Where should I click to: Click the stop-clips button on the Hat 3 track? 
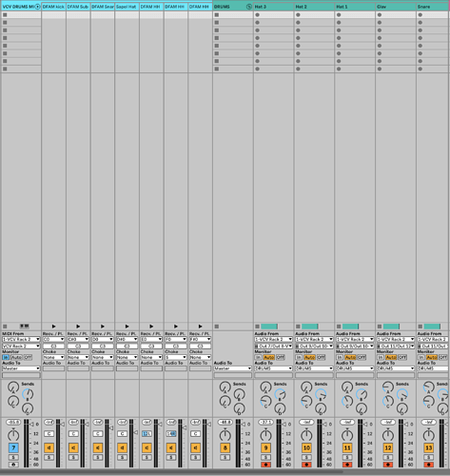[x=257, y=327]
